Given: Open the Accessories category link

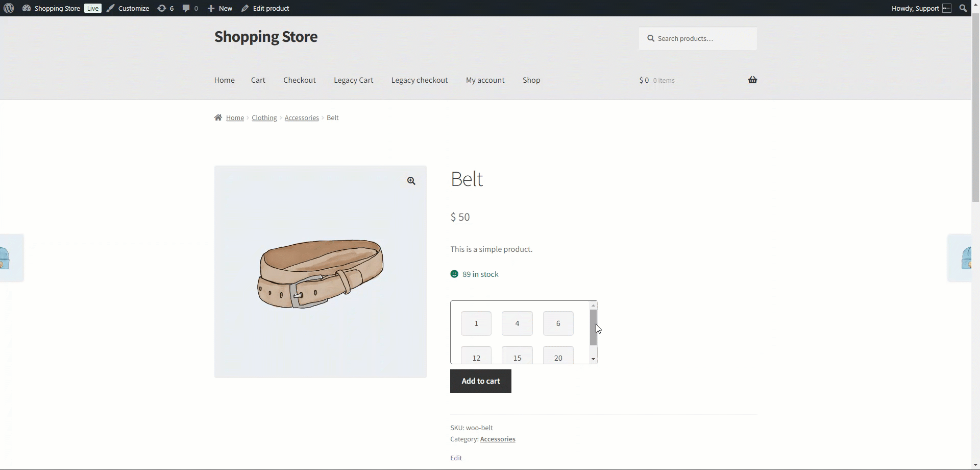Looking at the screenshot, I should 497,439.
